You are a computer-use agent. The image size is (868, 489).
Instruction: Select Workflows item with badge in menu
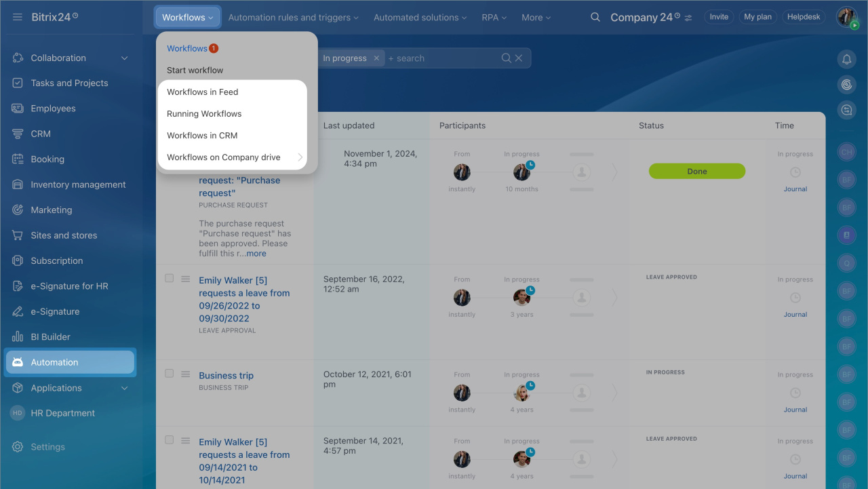click(193, 48)
